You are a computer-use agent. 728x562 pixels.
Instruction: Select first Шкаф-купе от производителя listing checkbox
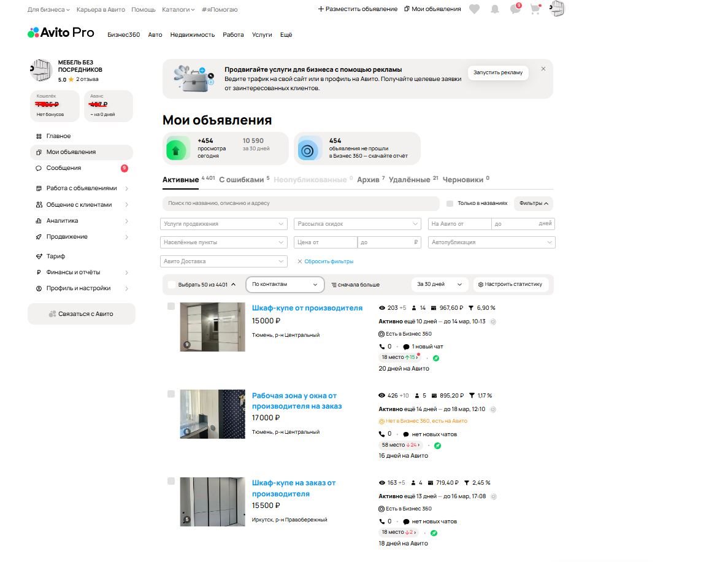tap(171, 307)
